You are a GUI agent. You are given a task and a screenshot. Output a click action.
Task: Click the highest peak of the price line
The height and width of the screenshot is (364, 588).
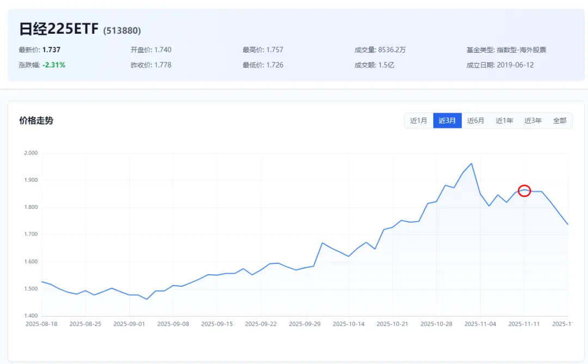(x=471, y=163)
